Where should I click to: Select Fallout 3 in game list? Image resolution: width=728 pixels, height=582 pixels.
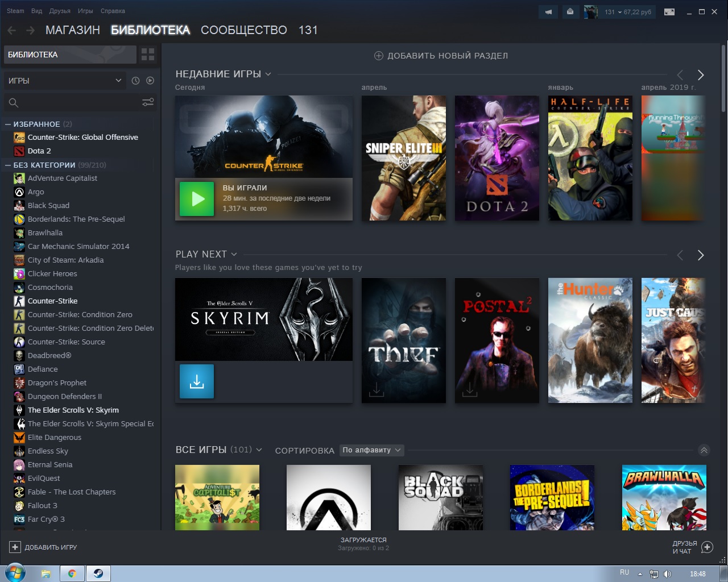pyautogui.click(x=43, y=506)
